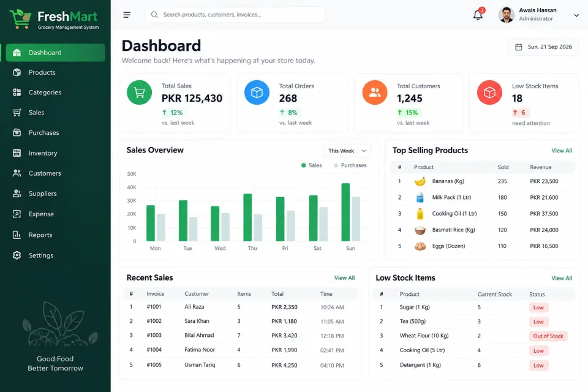Click the PKR 125,430 total sales value
588x392 pixels.
pyautogui.click(x=192, y=98)
